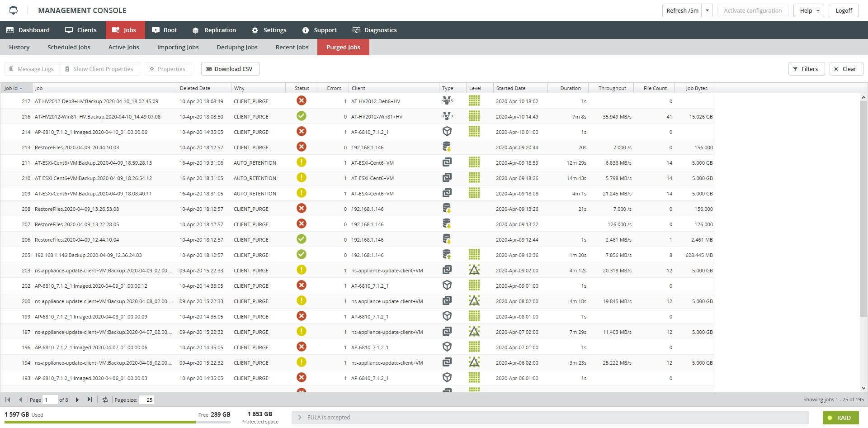Go to the next page of results
This screenshot has width=868, height=428.
[77, 399]
